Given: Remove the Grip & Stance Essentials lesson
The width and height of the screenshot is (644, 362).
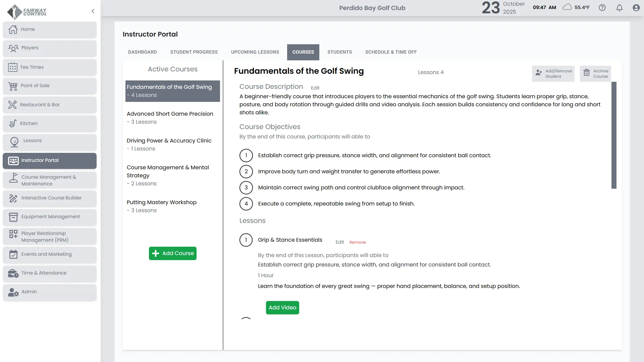Looking at the screenshot, I should 358,242.
